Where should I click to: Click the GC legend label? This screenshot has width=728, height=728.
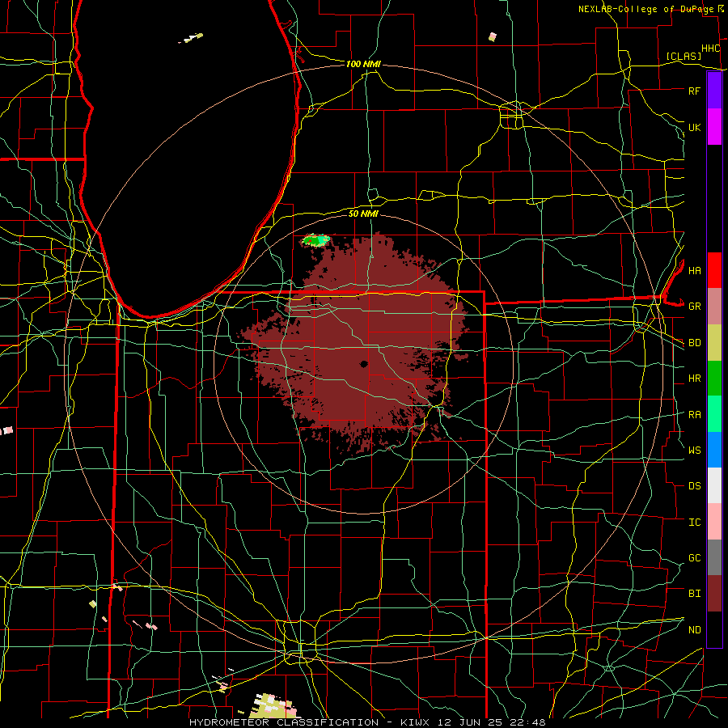(694, 558)
